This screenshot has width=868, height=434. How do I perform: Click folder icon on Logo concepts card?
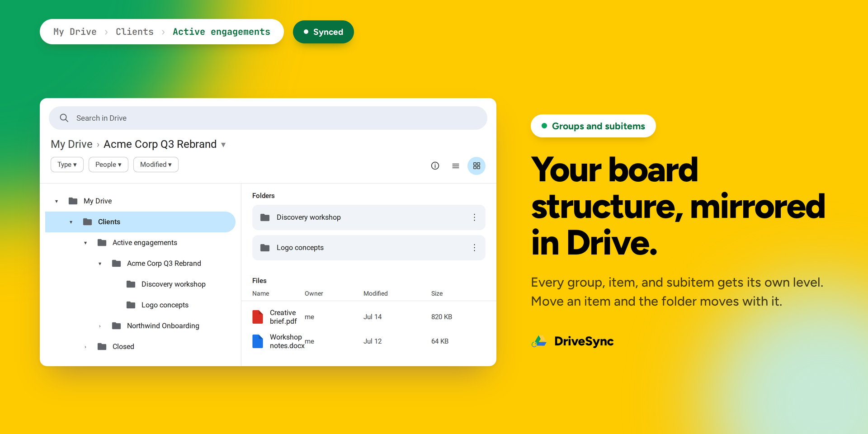point(265,248)
